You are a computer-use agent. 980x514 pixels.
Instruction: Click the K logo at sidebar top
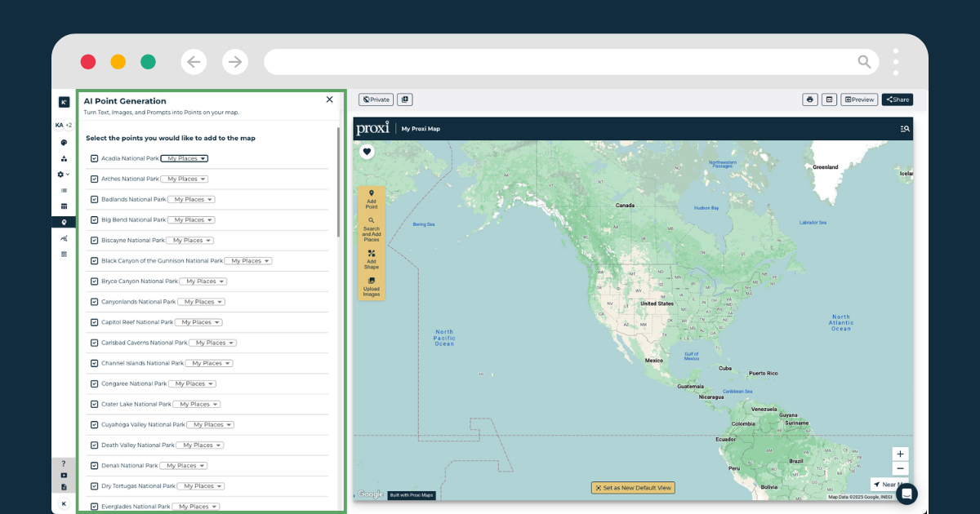pos(64,102)
